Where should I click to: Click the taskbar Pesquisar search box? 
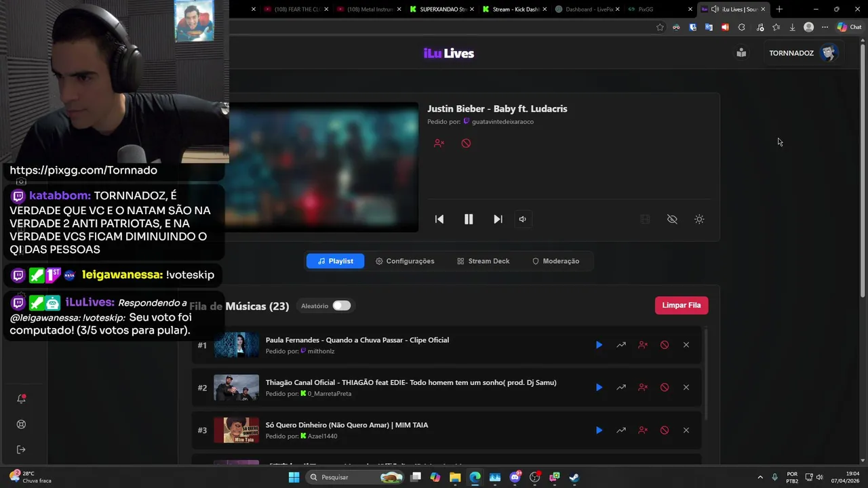(x=354, y=477)
